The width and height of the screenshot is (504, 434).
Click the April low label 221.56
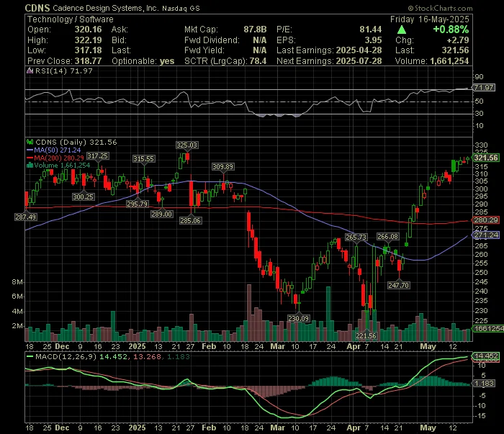coord(366,335)
